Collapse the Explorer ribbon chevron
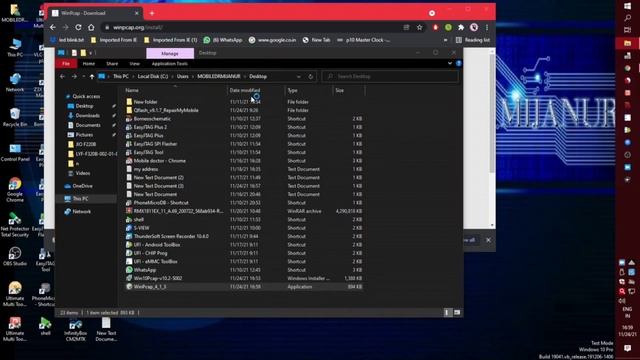The image size is (640, 360). pyautogui.click(x=450, y=63)
